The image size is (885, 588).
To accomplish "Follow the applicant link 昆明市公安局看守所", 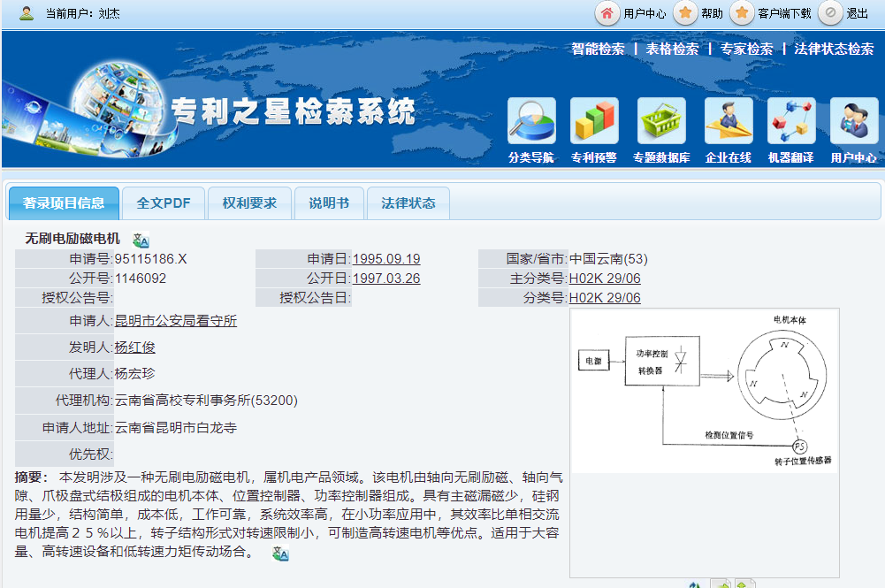I will [x=176, y=320].
